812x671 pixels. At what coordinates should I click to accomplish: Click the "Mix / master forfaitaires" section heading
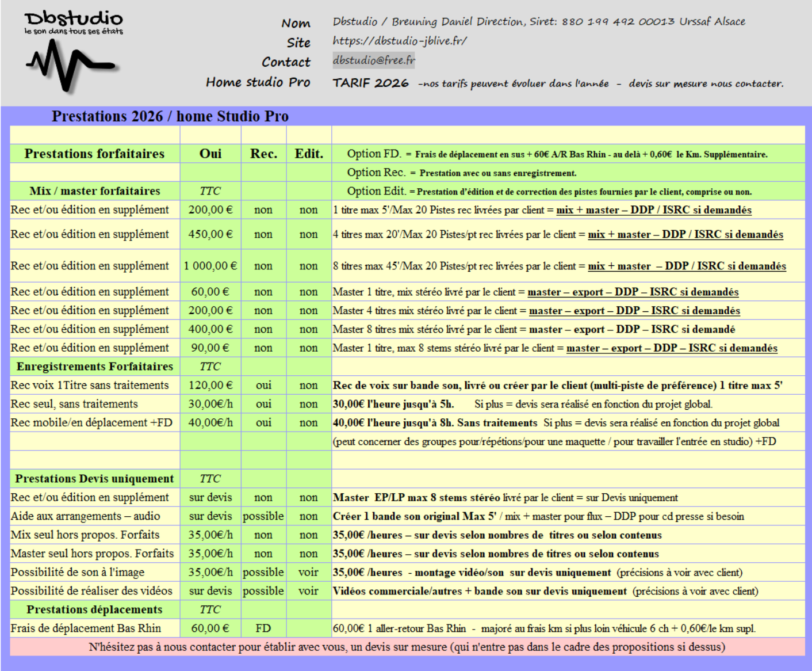95,191
